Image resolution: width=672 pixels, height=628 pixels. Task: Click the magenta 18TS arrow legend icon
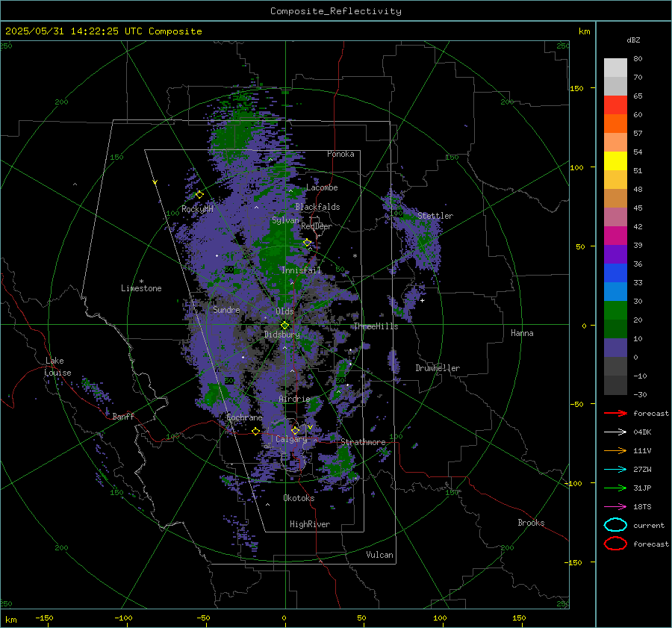coord(615,507)
